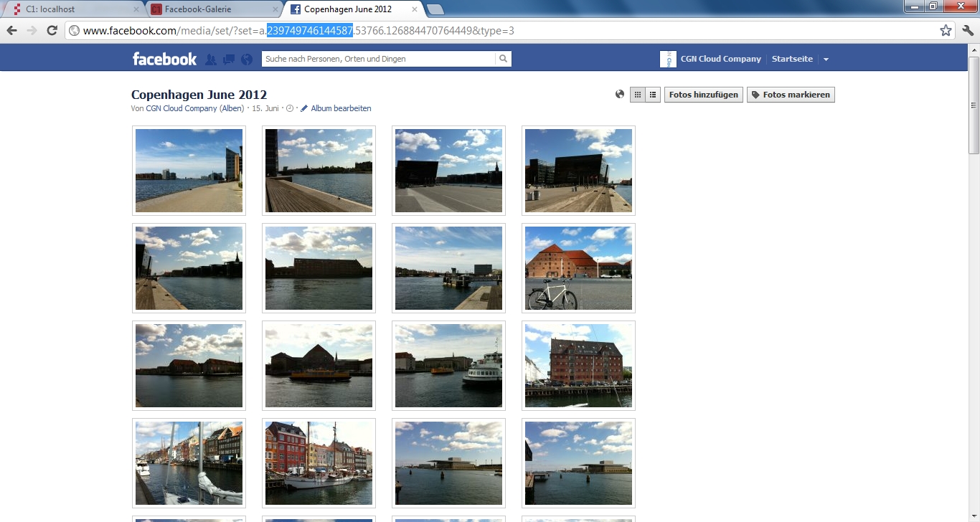Screen dimensions: 980x522
Task: Click the Fotos markieren button
Action: 791,95
